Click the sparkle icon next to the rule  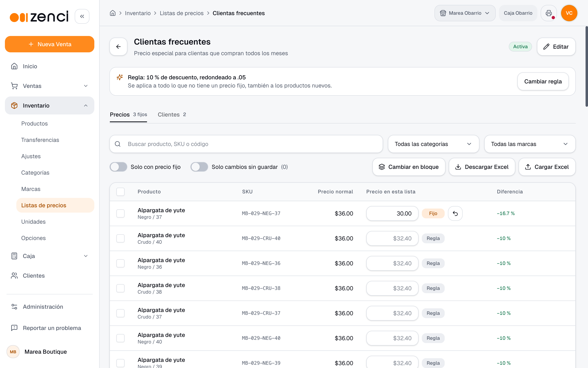(x=120, y=77)
